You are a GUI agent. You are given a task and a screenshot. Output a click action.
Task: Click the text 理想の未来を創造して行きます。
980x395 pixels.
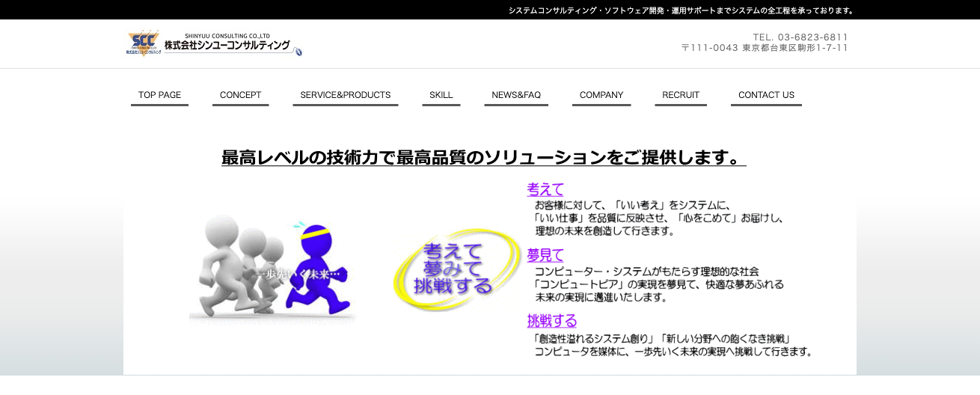coord(605,232)
